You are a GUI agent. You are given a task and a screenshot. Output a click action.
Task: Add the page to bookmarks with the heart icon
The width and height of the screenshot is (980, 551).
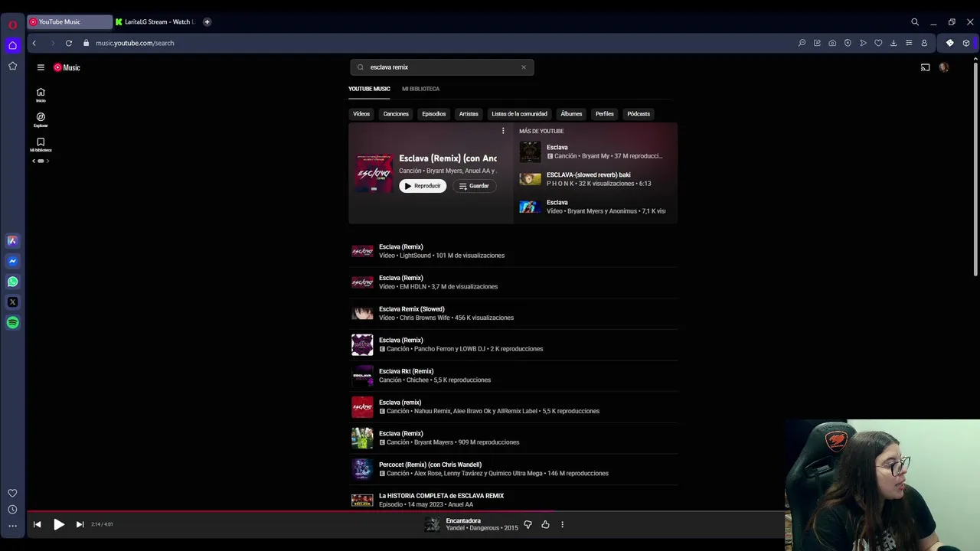click(x=878, y=43)
